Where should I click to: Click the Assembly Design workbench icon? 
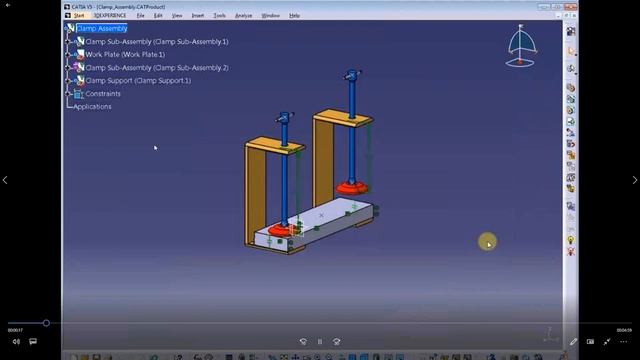coord(571,31)
